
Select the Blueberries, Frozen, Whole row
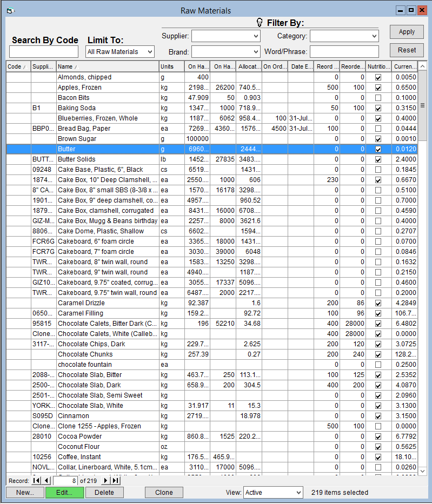211,118
